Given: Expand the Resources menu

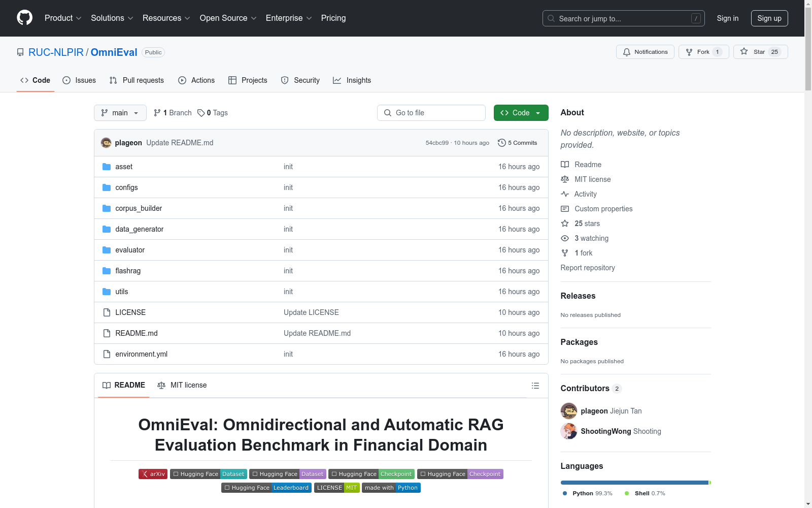Looking at the screenshot, I should pyautogui.click(x=166, y=18).
